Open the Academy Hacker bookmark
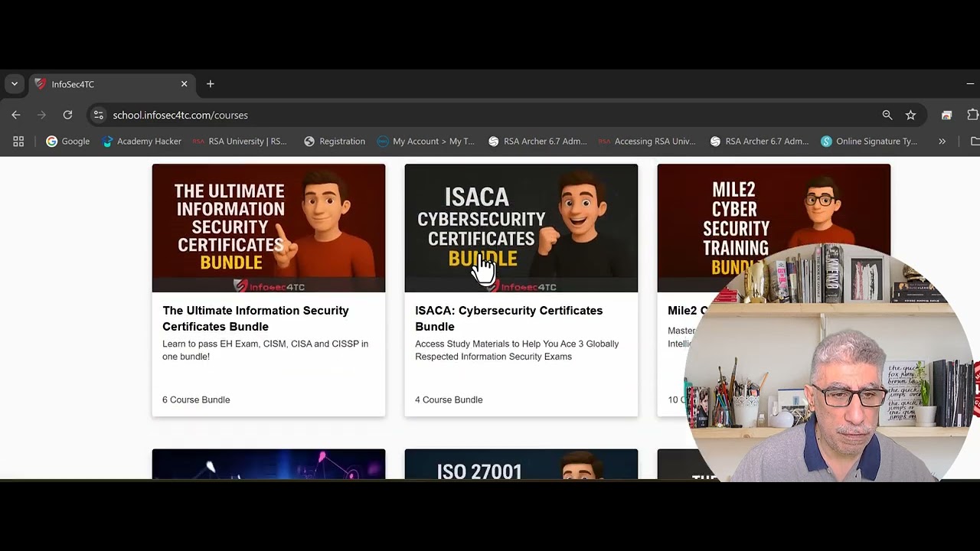Viewport: 980px width, 551px height. pyautogui.click(x=142, y=141)
